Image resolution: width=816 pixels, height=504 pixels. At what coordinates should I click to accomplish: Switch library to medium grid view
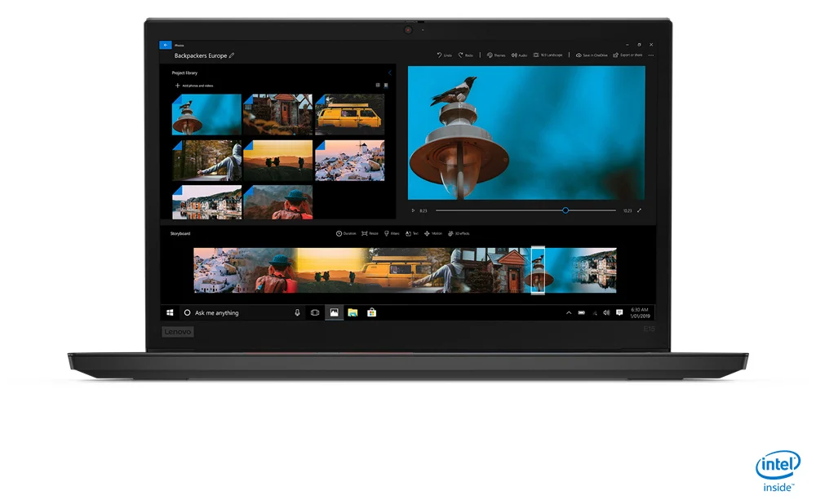point(378,86)
